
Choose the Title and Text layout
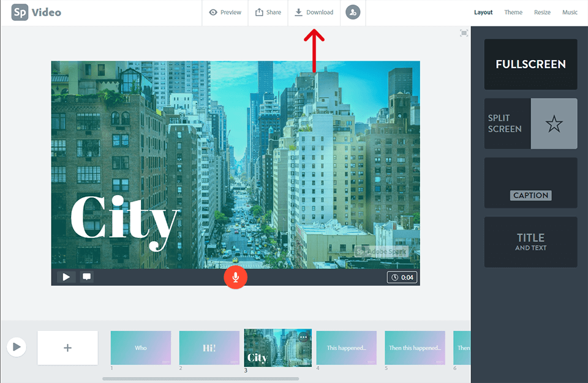530,242
